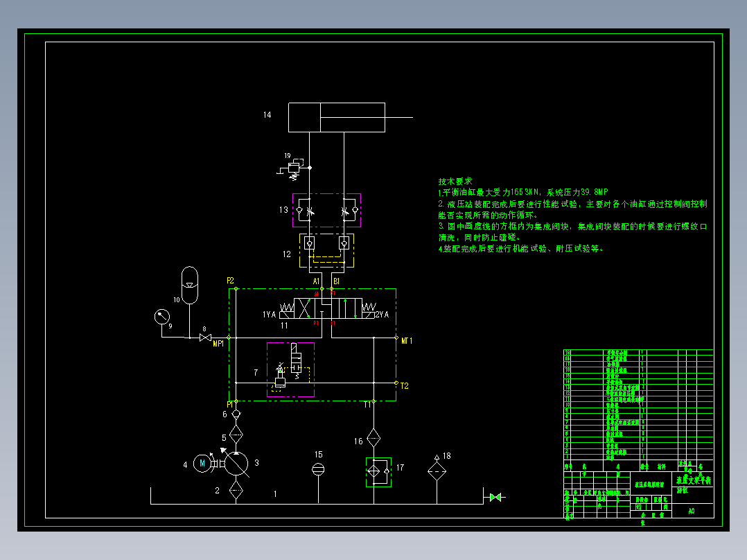Screen dimensions: 747x560
Task: Select the return filter symbol numbered 16
Action: [x=373, y=439]
